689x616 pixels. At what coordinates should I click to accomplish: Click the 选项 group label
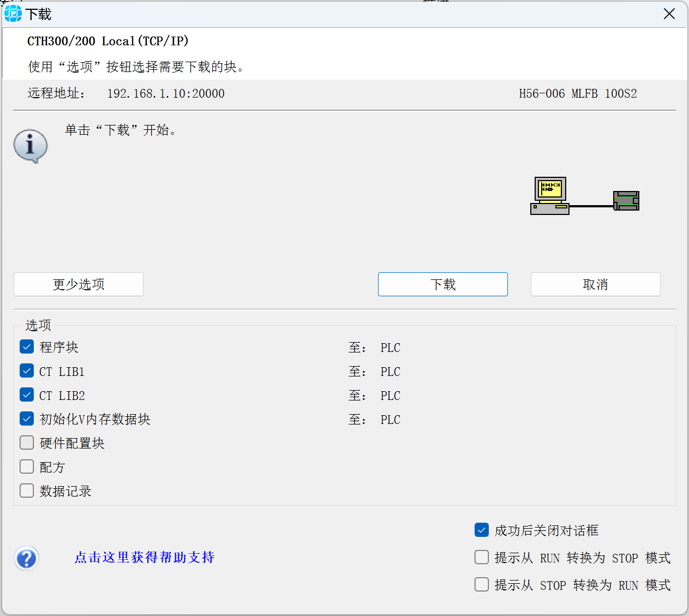pyautogui.click(x=38, y=325)
